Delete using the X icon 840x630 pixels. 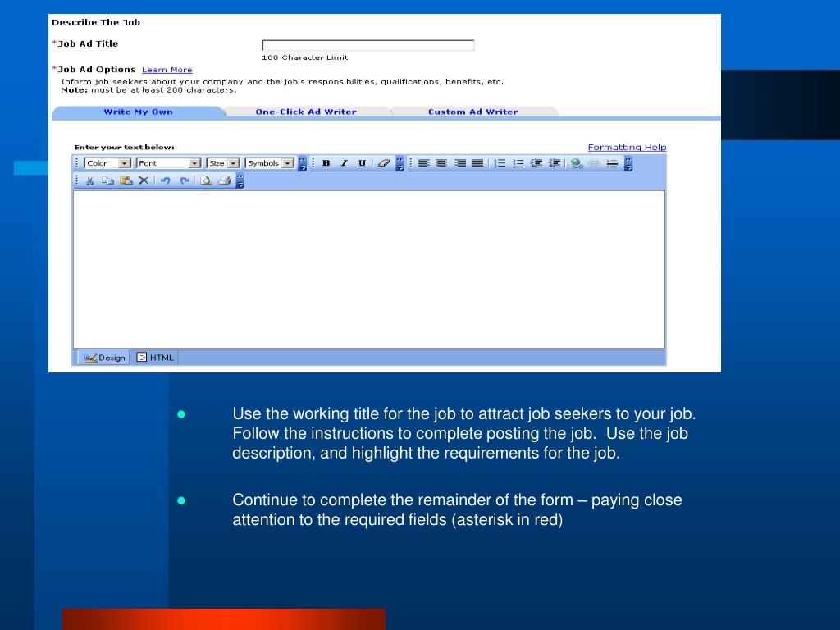(x=144, y=181)
